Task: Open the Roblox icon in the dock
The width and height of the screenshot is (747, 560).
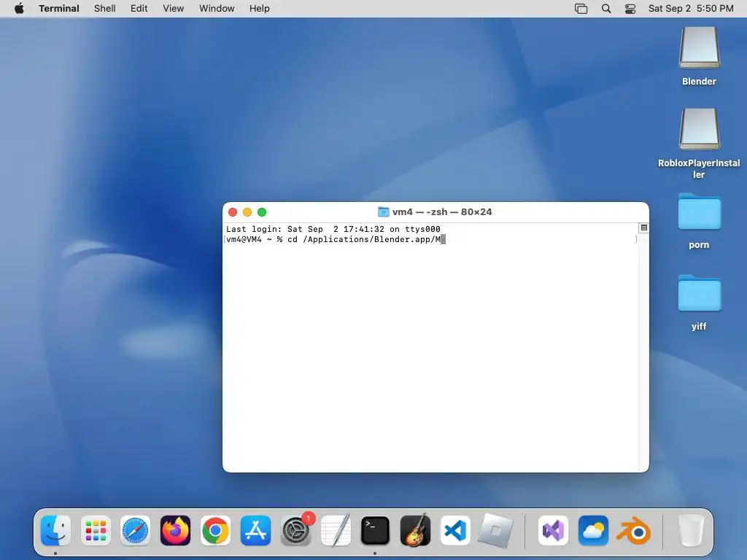Action: pos(495,531)
